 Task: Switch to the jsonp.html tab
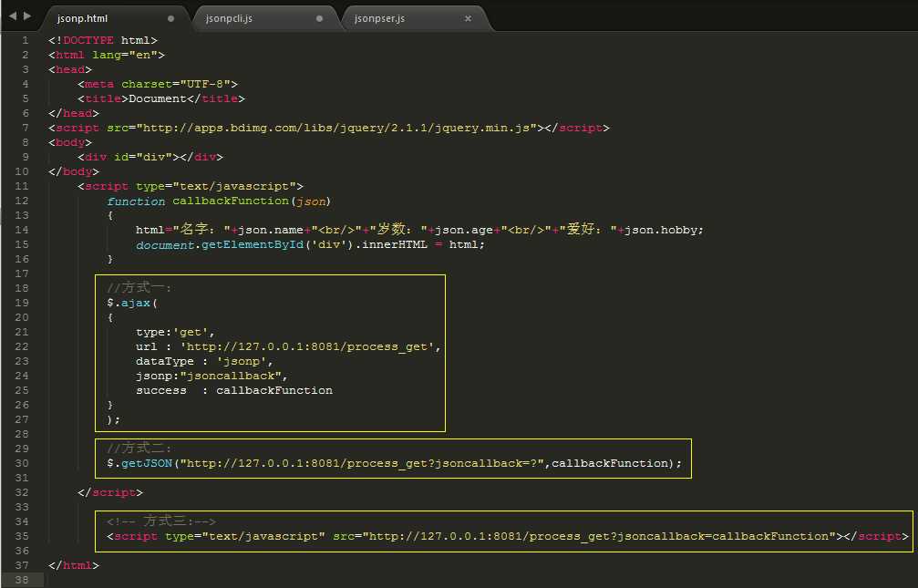click(x=83, y=18)
